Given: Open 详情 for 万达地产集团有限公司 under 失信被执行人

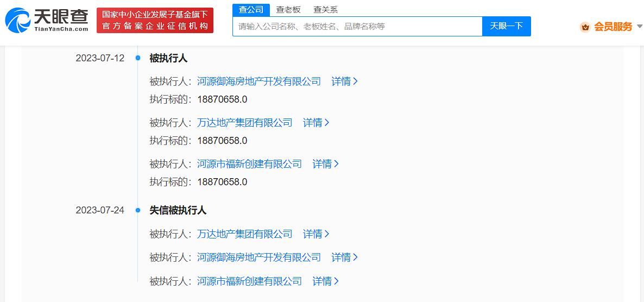Looking at the screenshot, I should (x=316, y=234).
